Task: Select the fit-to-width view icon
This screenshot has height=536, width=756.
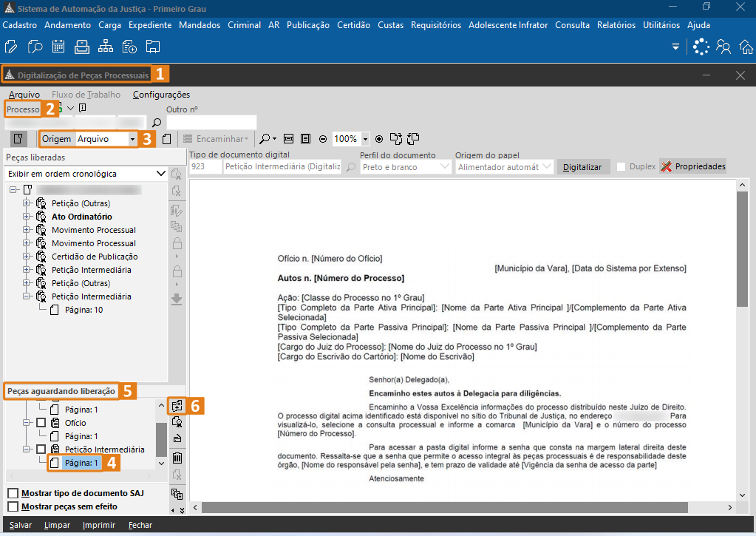Action: coord(288,139)
